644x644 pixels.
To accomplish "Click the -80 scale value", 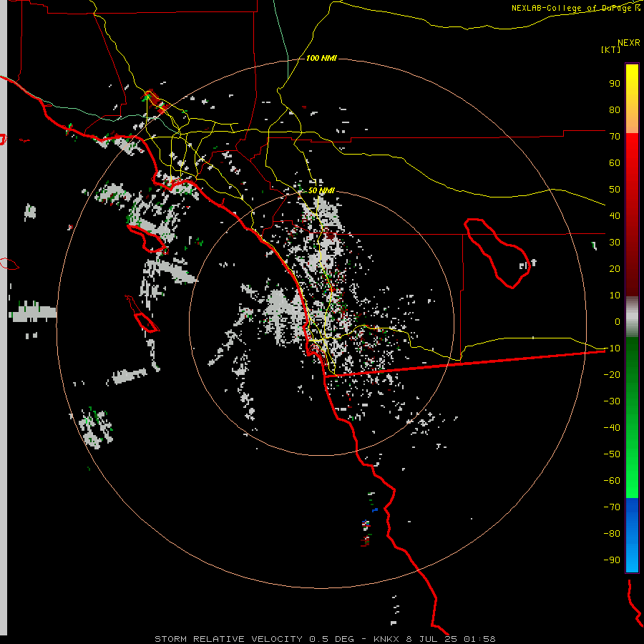I will [x=612, y=534].
